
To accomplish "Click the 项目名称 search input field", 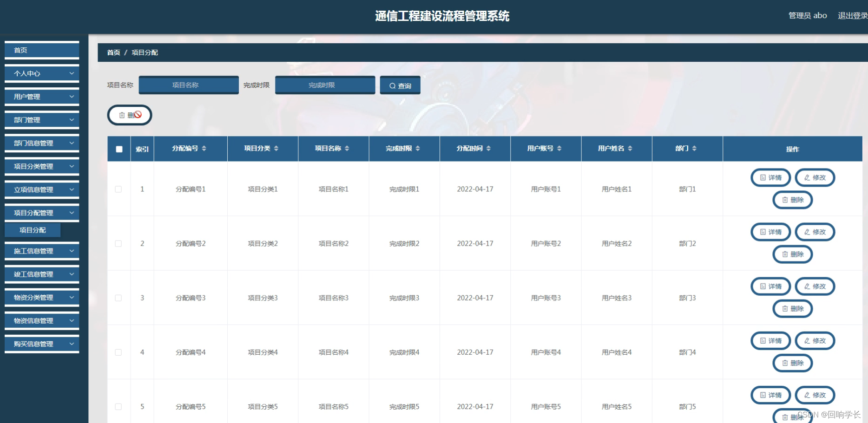I will click(188, 85).
